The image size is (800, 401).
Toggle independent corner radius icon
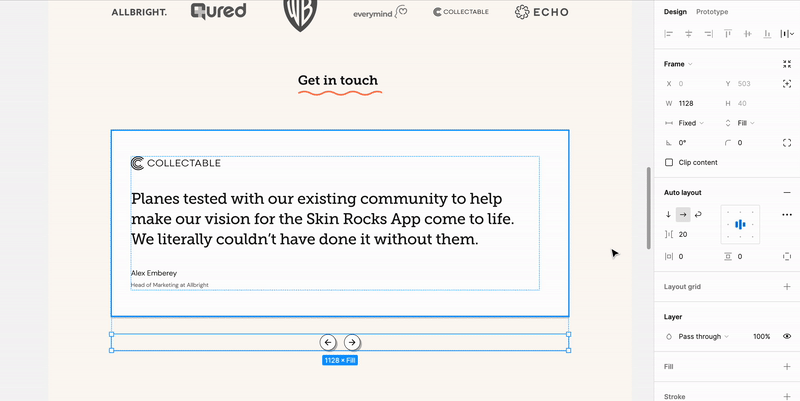tap(787, 143)
